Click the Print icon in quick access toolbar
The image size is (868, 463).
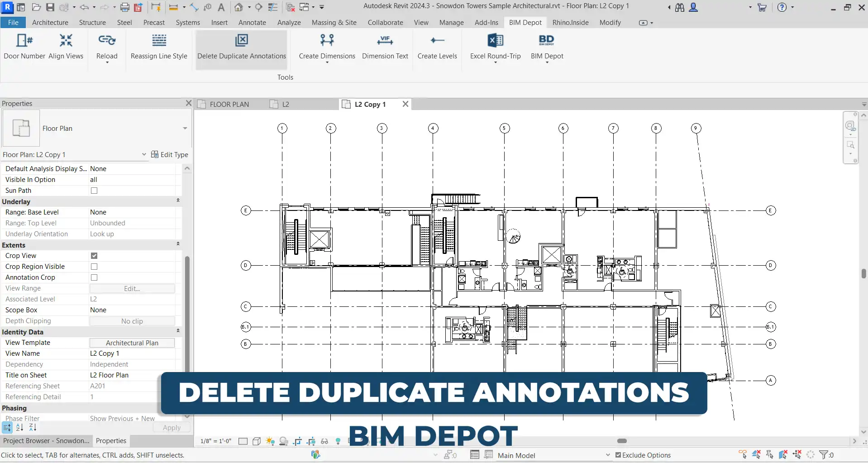(x=125, y=7)
